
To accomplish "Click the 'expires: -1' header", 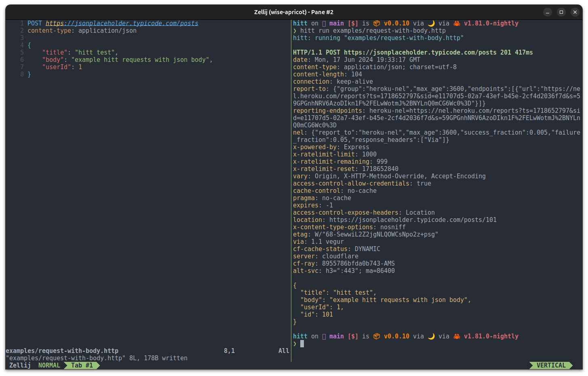I will (313, 205).
